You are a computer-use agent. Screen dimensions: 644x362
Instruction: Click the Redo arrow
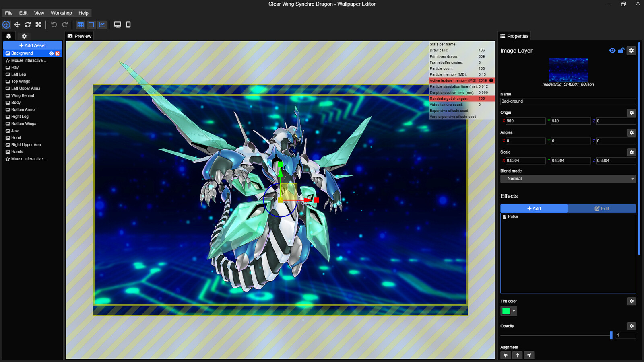(65, 25)
